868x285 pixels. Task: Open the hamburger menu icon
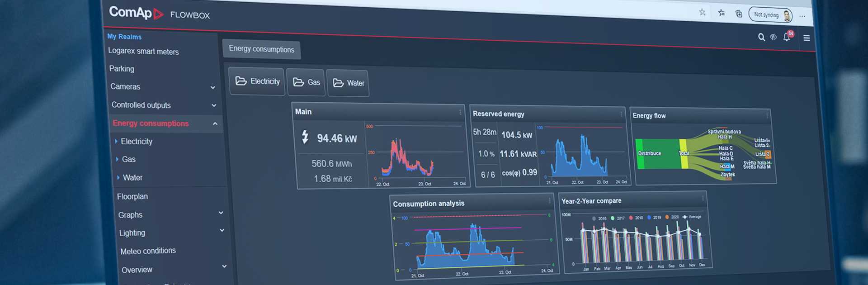pos(807,38)
